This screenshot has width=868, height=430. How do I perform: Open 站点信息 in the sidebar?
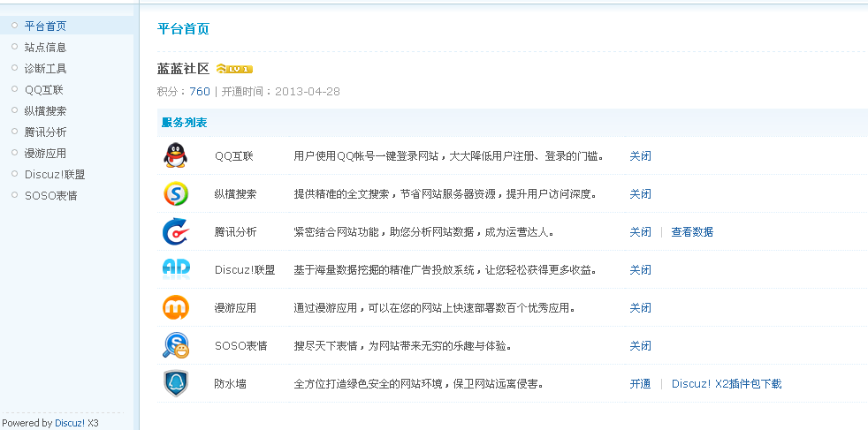(x=45, y=48)
